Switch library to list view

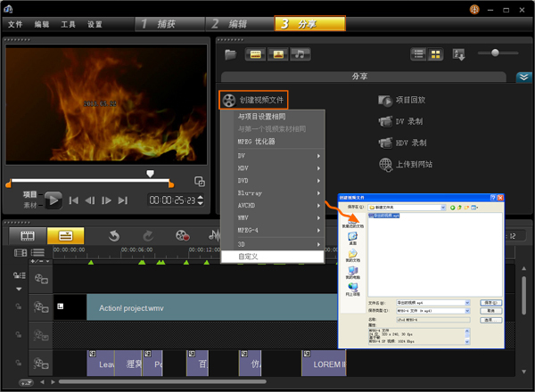[x=418, y=53]
